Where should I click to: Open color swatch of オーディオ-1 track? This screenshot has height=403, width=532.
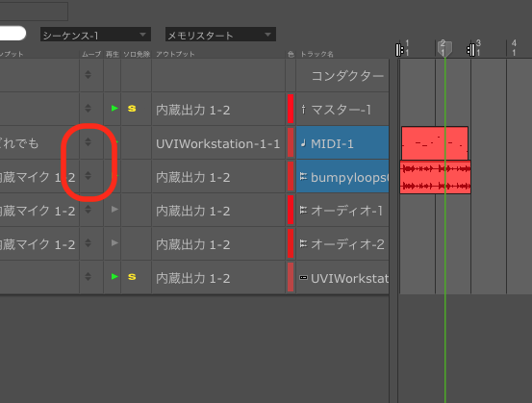pyautogui.click(x=291, y=210)
